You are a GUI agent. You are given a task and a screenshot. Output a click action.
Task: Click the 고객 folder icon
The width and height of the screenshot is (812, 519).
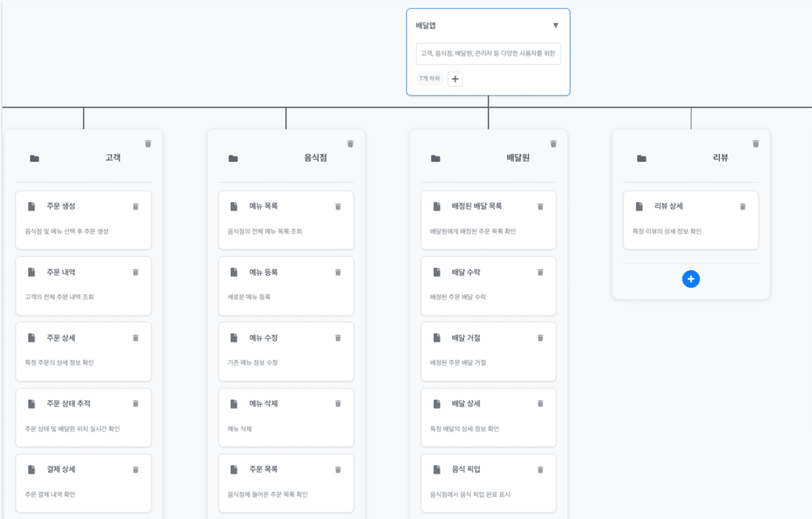(35, 159)
